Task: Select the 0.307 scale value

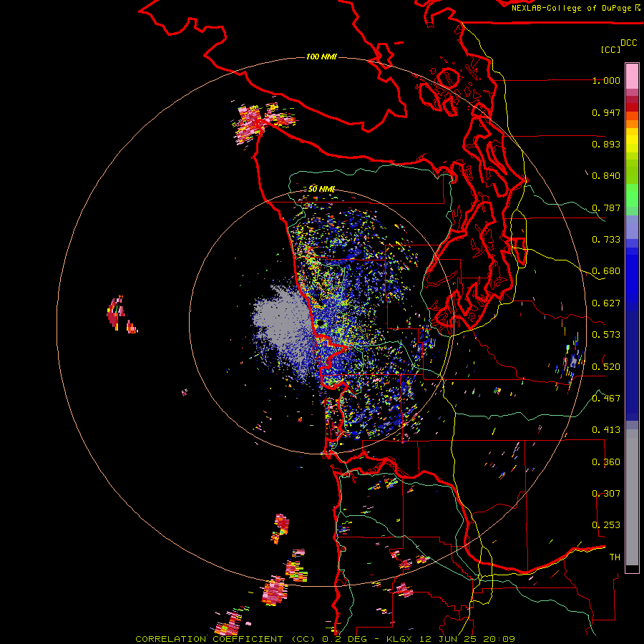Action: tap(606, 493)
